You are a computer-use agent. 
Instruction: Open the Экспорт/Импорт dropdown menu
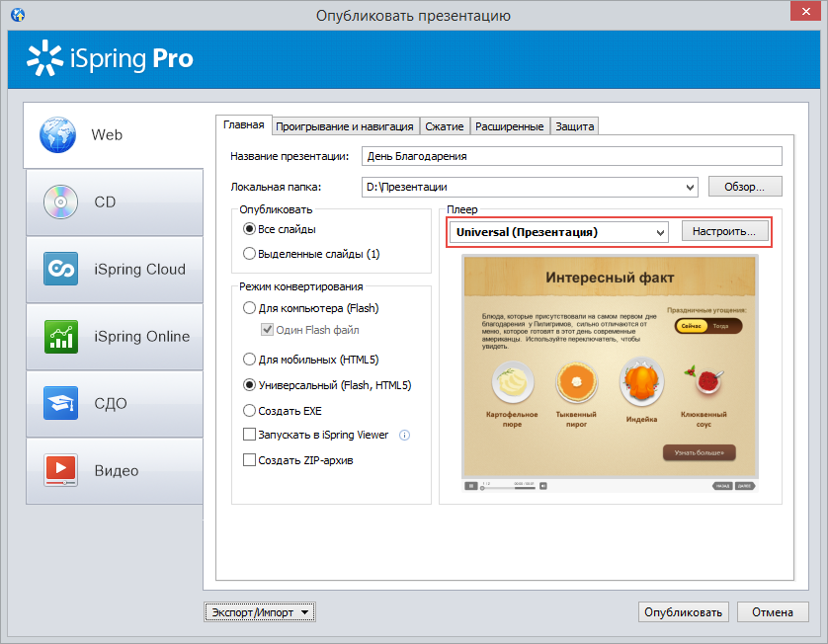point(260,612)
